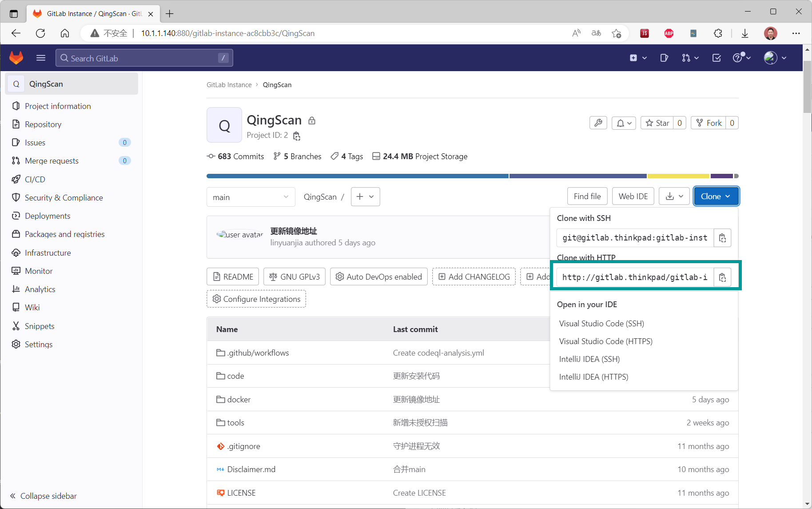Copy the project ID to clipboard

[x=297, y=136]
